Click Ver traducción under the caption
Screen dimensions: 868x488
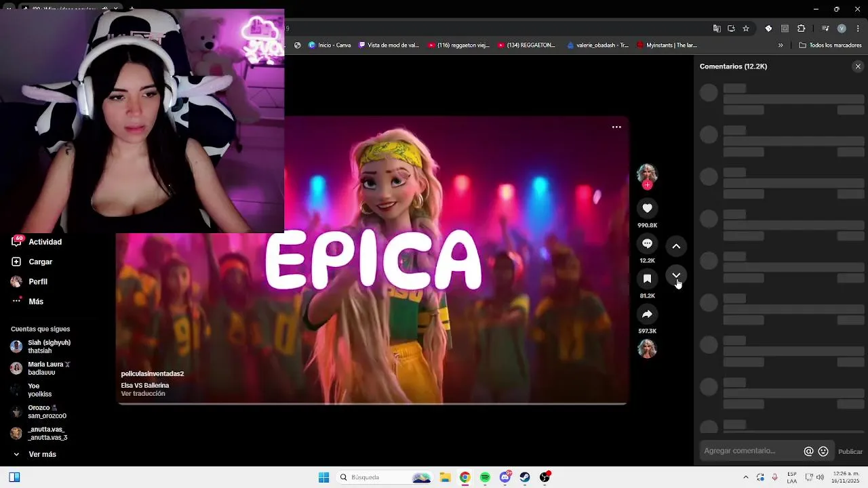pos(143,394)
